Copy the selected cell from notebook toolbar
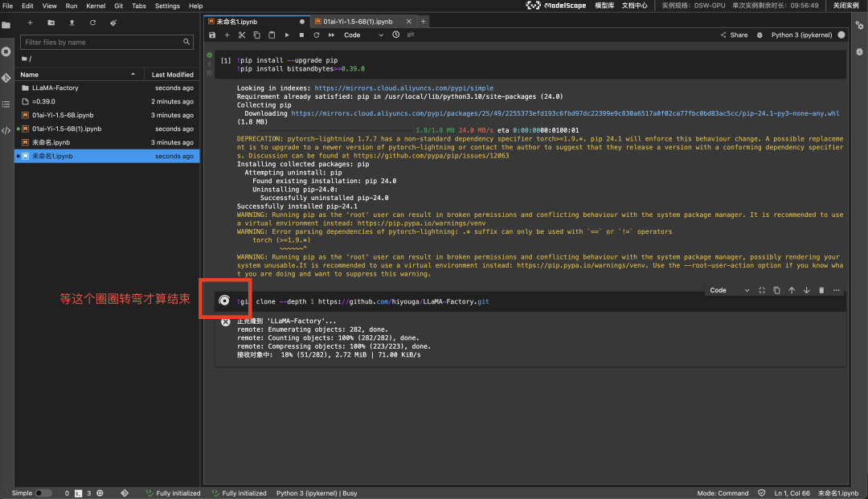The height and width of the screenshot is (499, 868). 257,35
